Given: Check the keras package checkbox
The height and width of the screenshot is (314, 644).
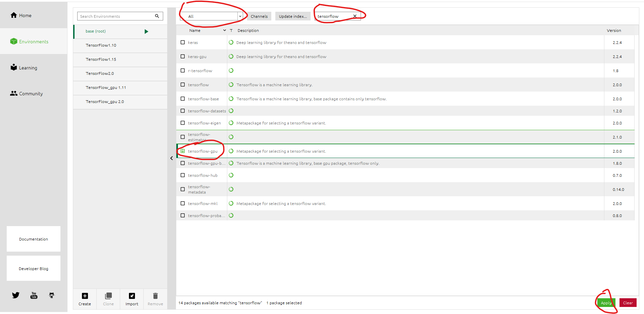Looking at the screenshot, I should (183, 42).
